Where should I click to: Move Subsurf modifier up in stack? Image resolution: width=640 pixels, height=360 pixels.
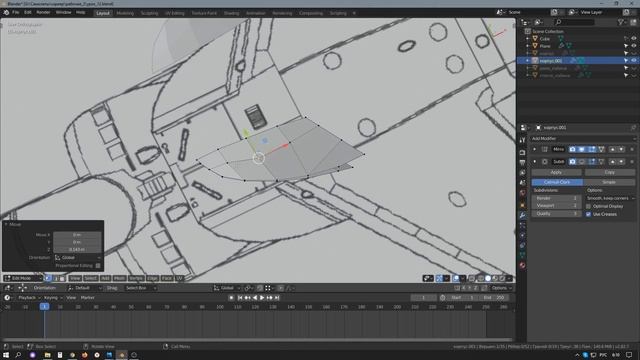(612, 162)
